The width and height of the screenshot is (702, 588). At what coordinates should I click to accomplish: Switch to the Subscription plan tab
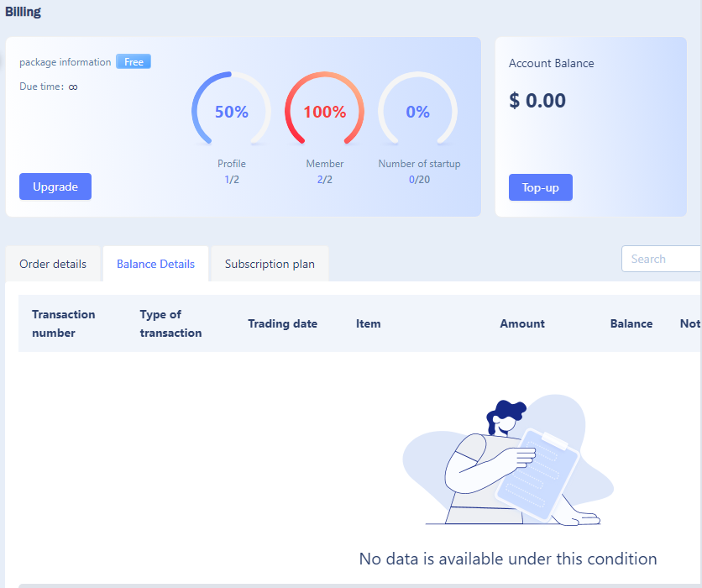coord(270,264)
